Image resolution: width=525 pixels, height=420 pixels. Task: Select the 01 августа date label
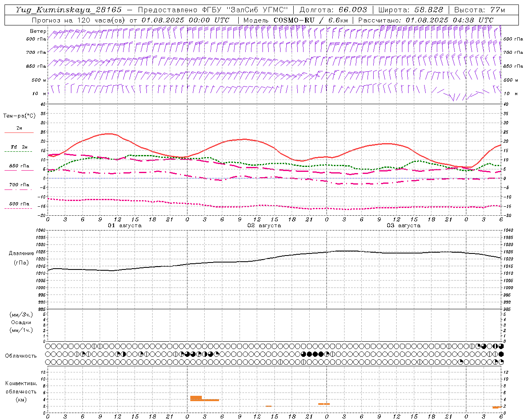click(x=125, y=226)
